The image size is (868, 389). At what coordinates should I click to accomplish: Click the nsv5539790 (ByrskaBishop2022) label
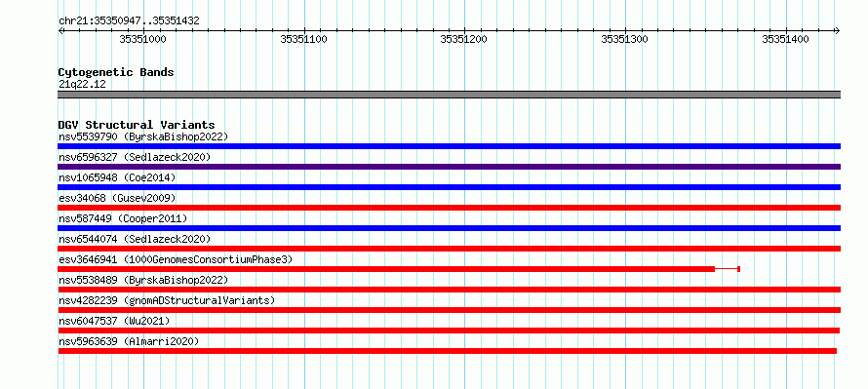pyautogui.click(x=143, y=136)
